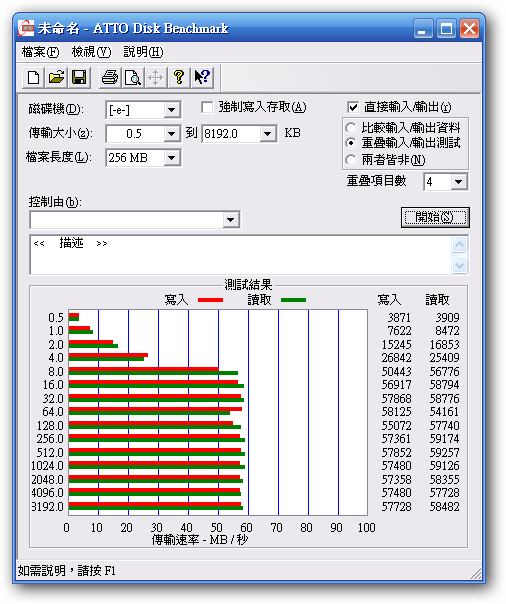Click the New document toolbar icon
Viewport: 506px width, 604px height.
pyautogui.click(x=34, y=77)
